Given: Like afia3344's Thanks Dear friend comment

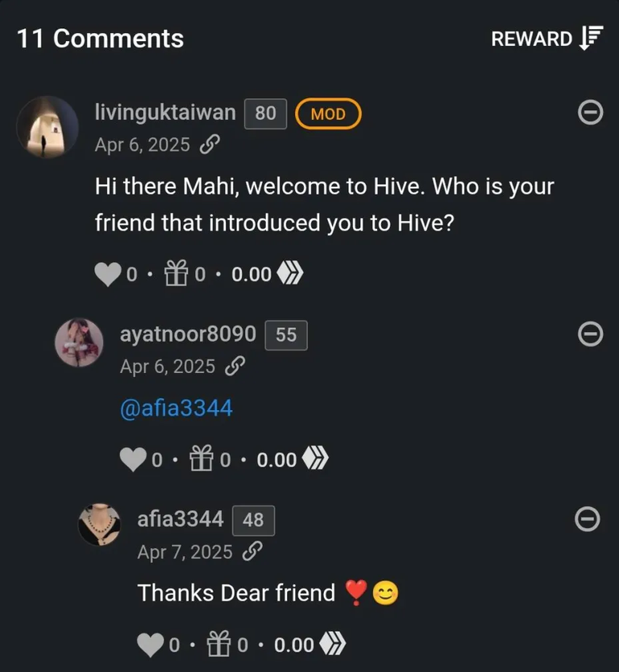Looking at the screenshot, I should click(150, 645).
